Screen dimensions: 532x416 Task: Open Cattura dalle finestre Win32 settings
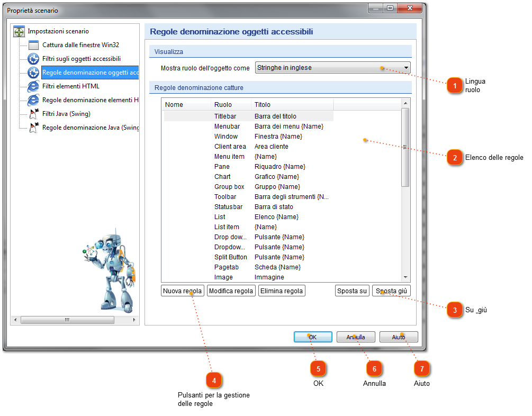[81, 45]
